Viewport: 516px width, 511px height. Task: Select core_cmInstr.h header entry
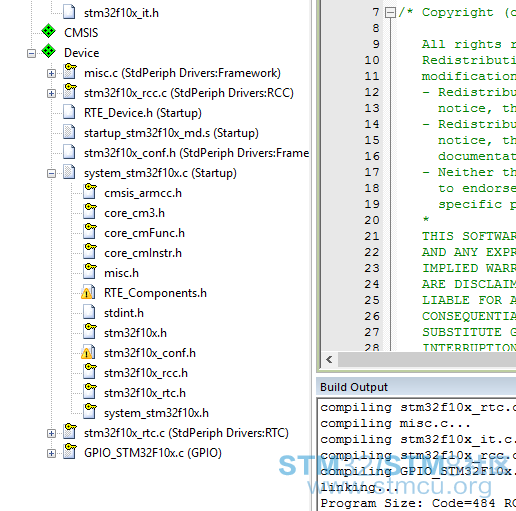coord(143,253)
